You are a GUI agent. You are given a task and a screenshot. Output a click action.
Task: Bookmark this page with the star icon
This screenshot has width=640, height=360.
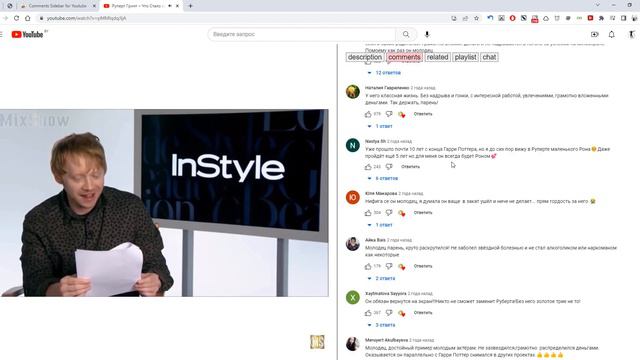point(476,18)
